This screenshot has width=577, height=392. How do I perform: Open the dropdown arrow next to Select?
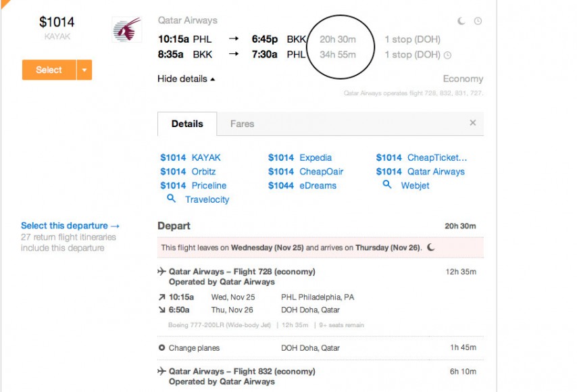pos(84,70)
